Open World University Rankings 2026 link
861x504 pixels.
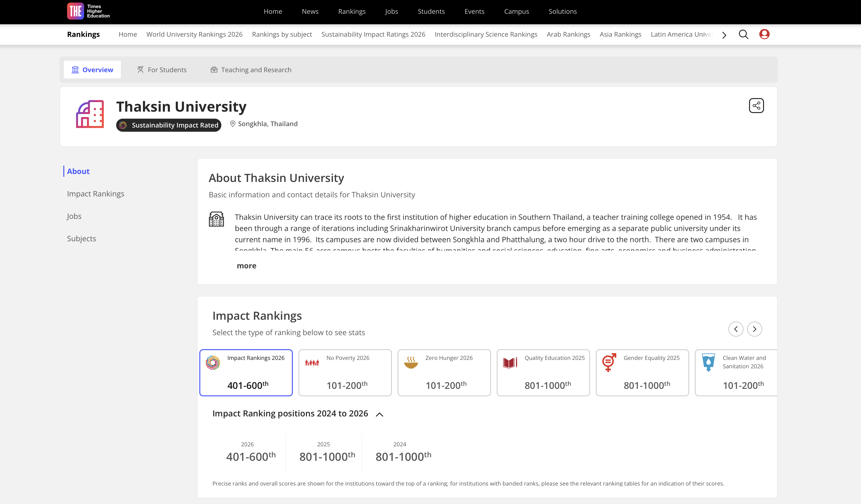194,35
